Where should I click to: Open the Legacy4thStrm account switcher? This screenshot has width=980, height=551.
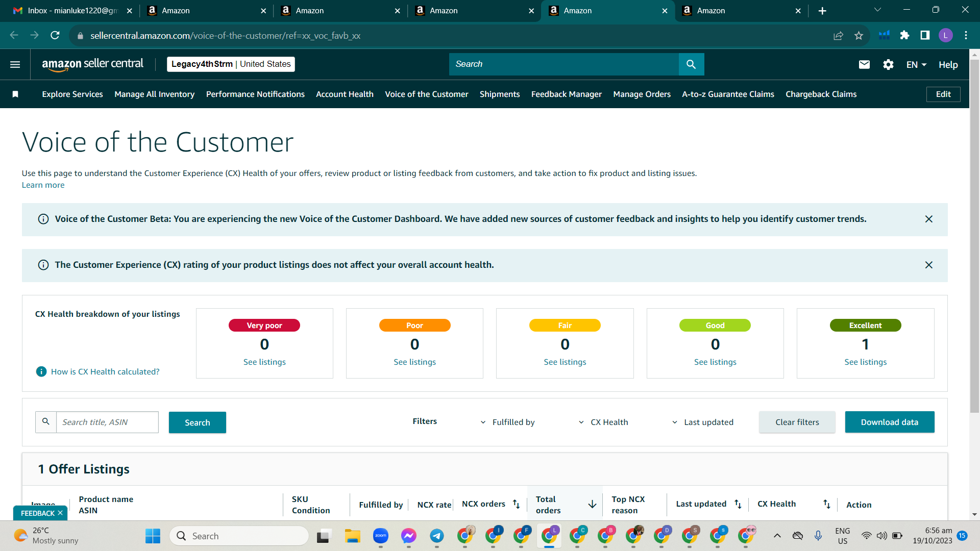coord(231,64)
